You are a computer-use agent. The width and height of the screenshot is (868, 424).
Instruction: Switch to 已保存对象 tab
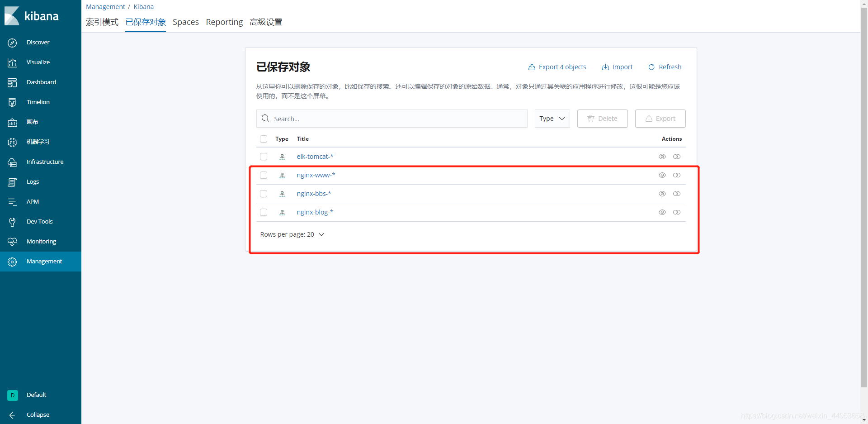tap(146, 22)
